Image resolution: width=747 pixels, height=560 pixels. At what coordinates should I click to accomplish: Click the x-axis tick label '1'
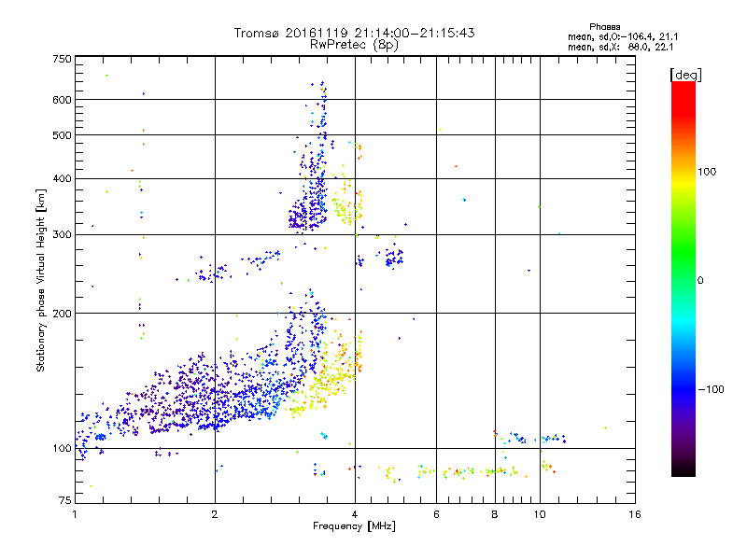[75, 514]
